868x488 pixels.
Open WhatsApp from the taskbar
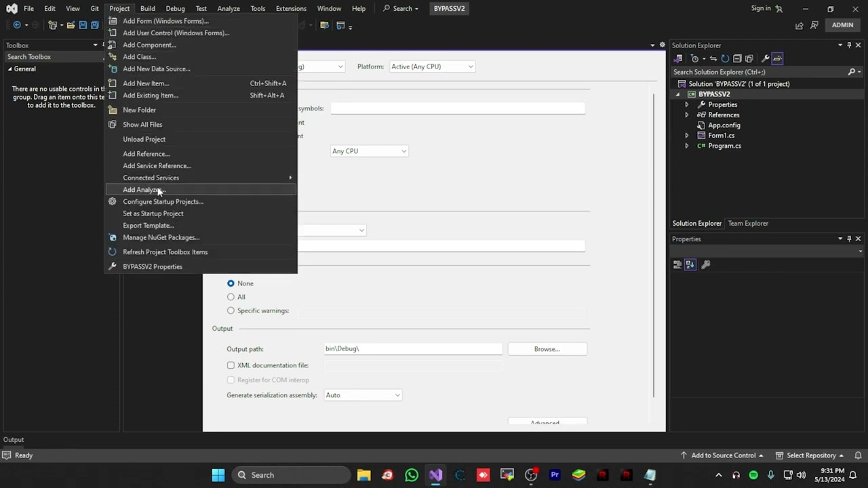tap(412, 475)
